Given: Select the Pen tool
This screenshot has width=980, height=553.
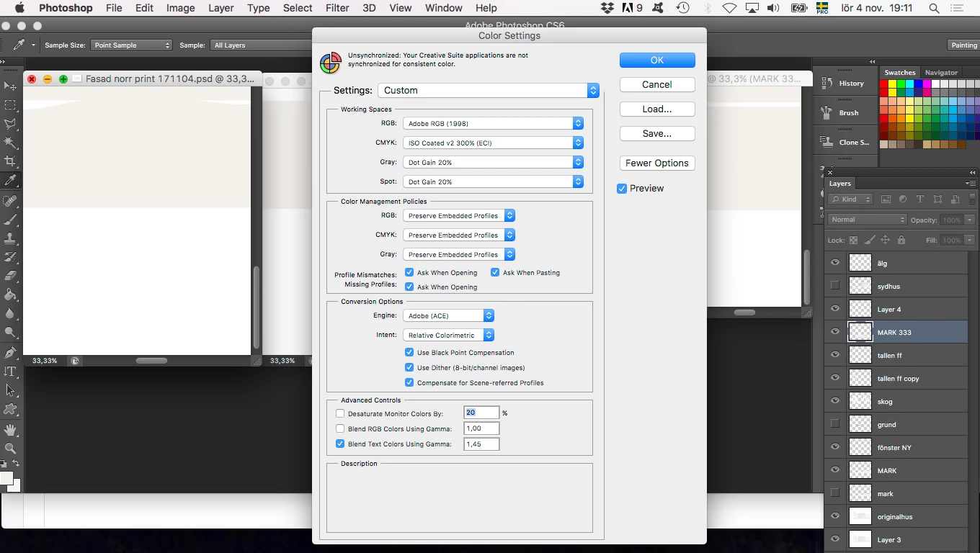Looking at the screenshot, I should (10, 353).
